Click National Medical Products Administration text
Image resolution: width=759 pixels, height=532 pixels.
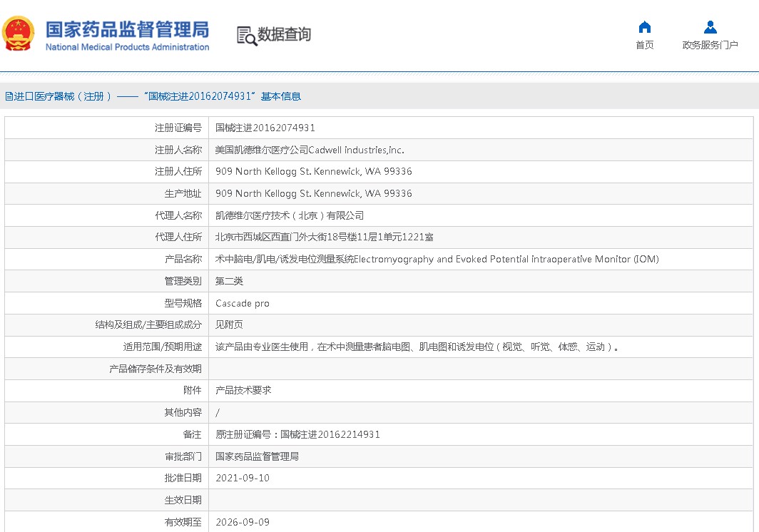127,47
